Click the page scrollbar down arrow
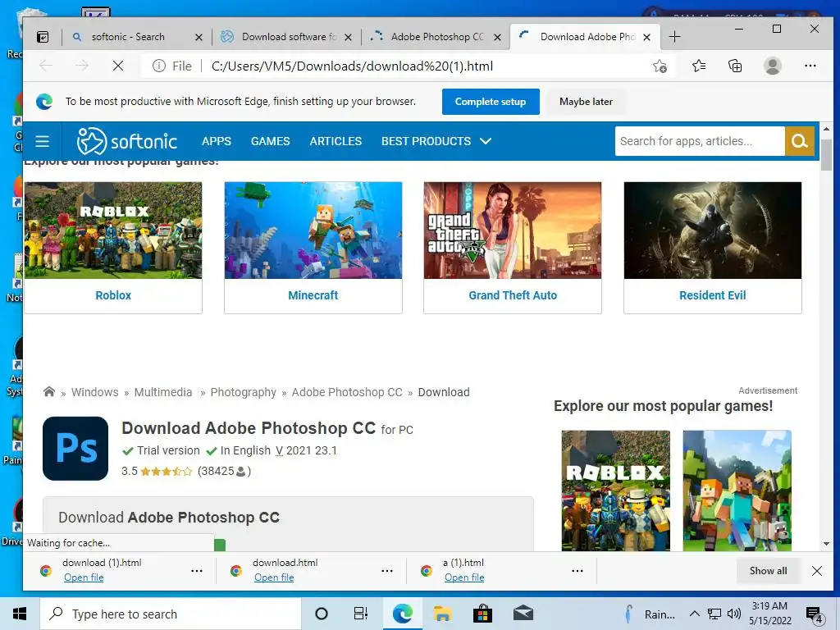This screenshot has height=630, width=840. click(x=826, y=544)
